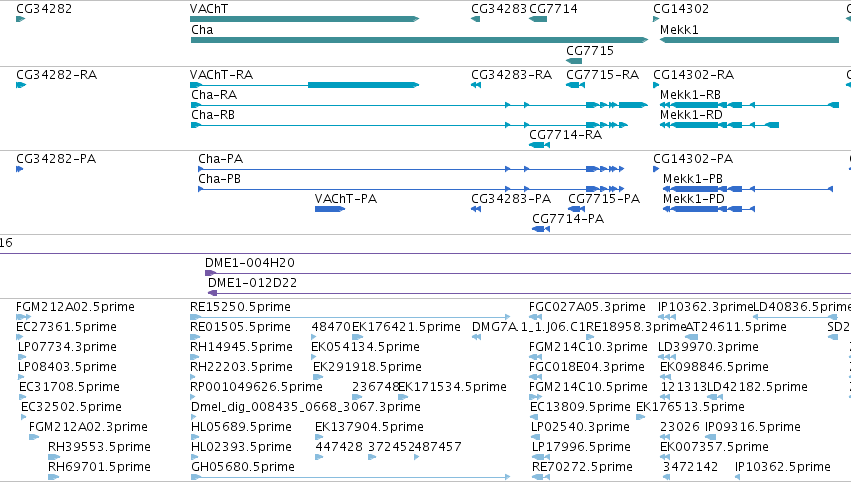851x482 pixels.
Task: Click the RP001049626.5prime EST label
Action: coord(256,388)
